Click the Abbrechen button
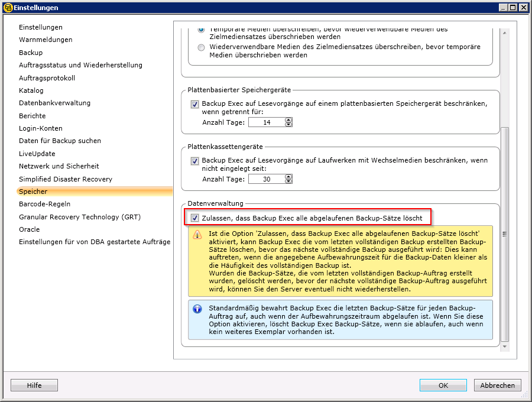This screenshot has height=402, width=532. coord(497,385)
